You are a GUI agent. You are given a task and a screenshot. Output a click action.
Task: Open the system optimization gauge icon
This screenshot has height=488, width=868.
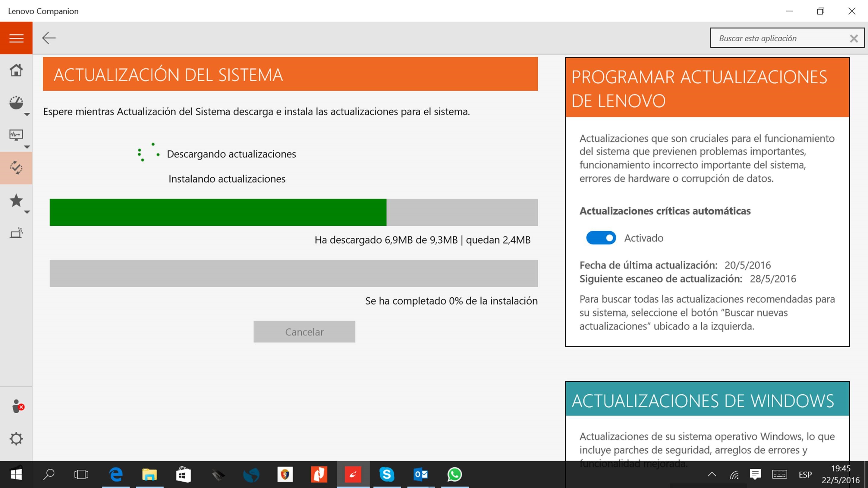point(16,103)
